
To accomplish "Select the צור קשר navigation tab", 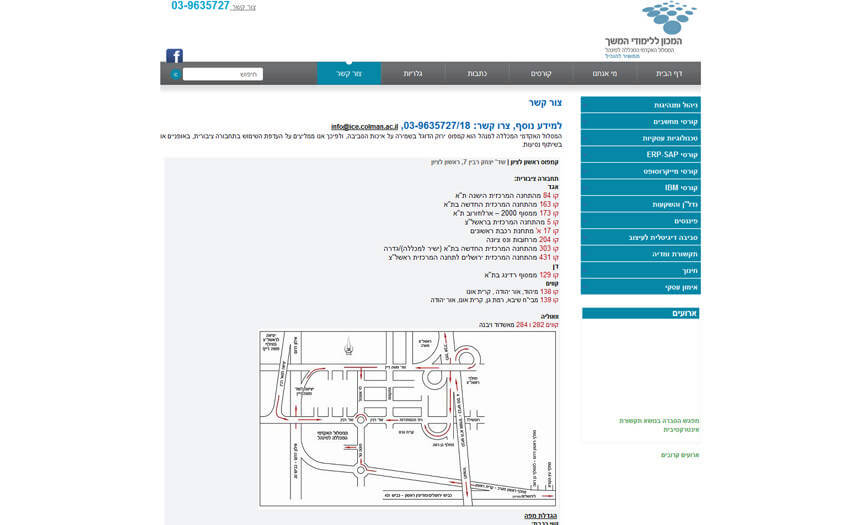I will coord(349,74).
